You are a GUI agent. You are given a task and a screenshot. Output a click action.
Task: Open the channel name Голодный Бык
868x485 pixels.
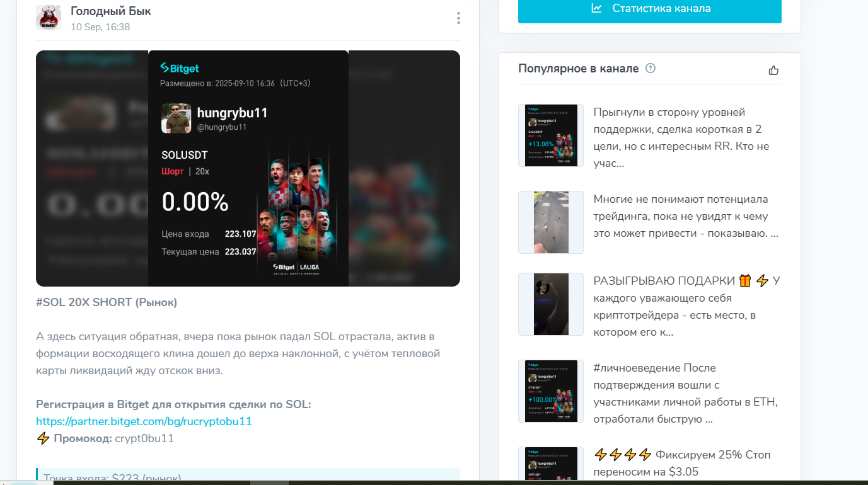click(x=110, y=11)
